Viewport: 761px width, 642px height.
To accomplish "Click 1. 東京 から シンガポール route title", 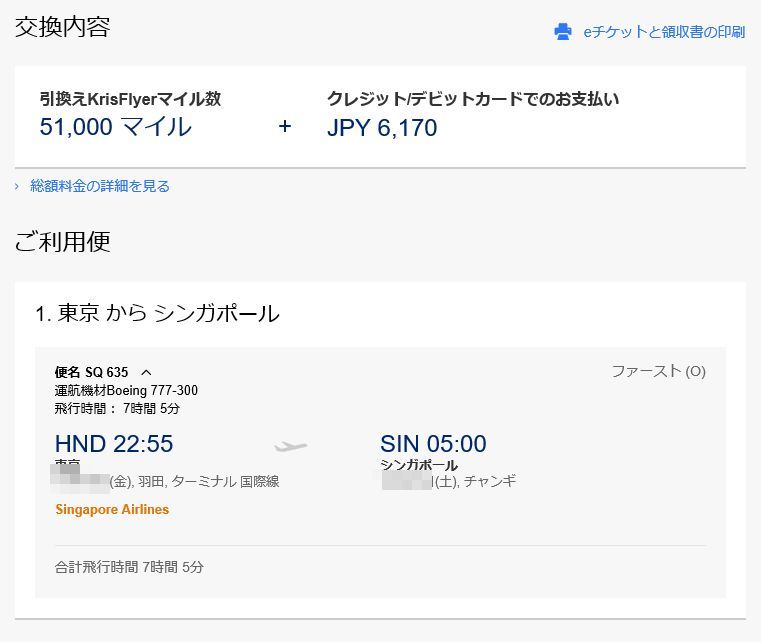I will click(x=158, y=313).
